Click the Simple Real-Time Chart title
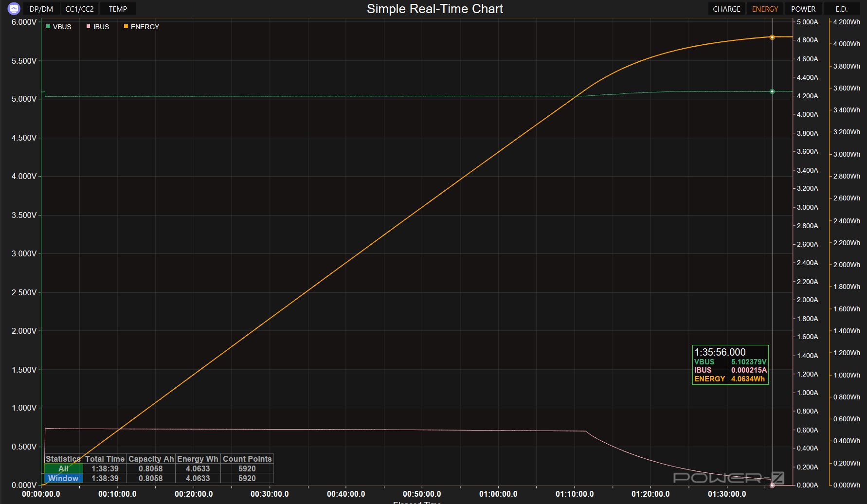This screenshot has width=867, height=504. pyautogui.click(x=435, y=9)
